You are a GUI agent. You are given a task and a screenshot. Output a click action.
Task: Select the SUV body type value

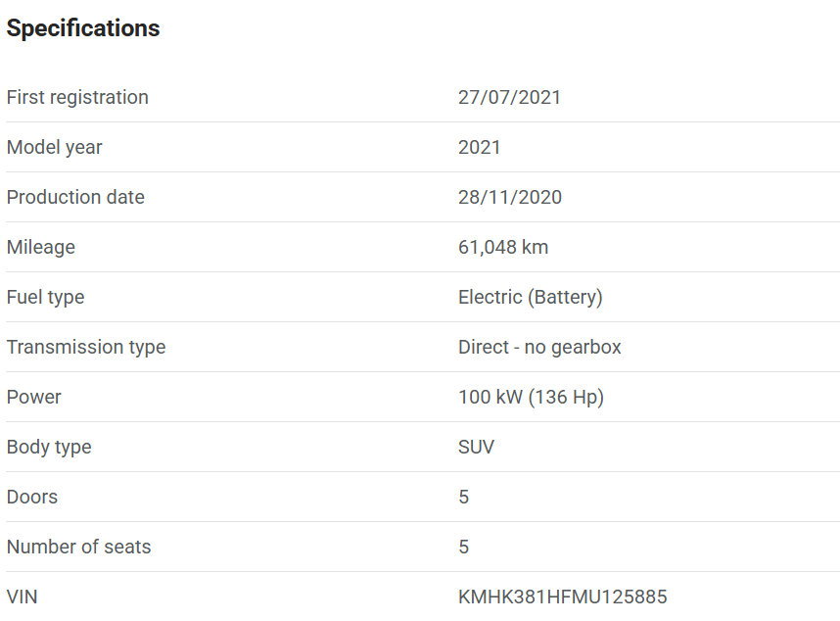click(476, 447)
